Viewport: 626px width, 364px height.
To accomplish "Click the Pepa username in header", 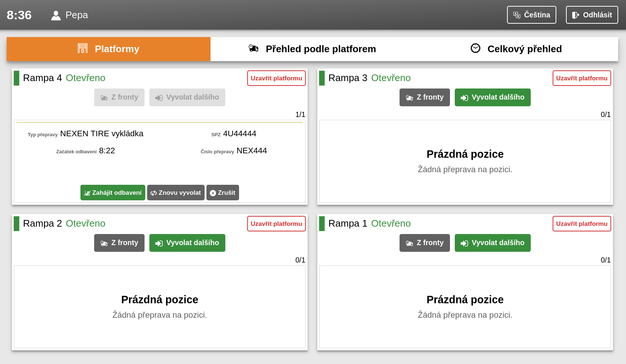I will pyautogui.click(x=77, y=15).
